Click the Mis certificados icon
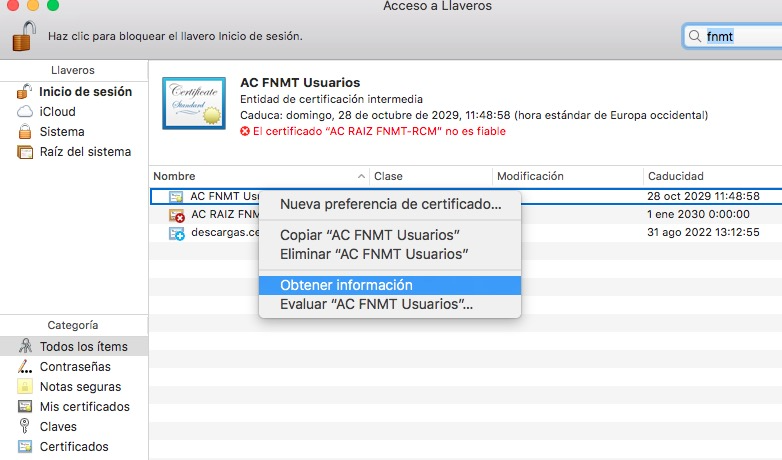This screenshot has height=460, width=782. tap(24, 407)
